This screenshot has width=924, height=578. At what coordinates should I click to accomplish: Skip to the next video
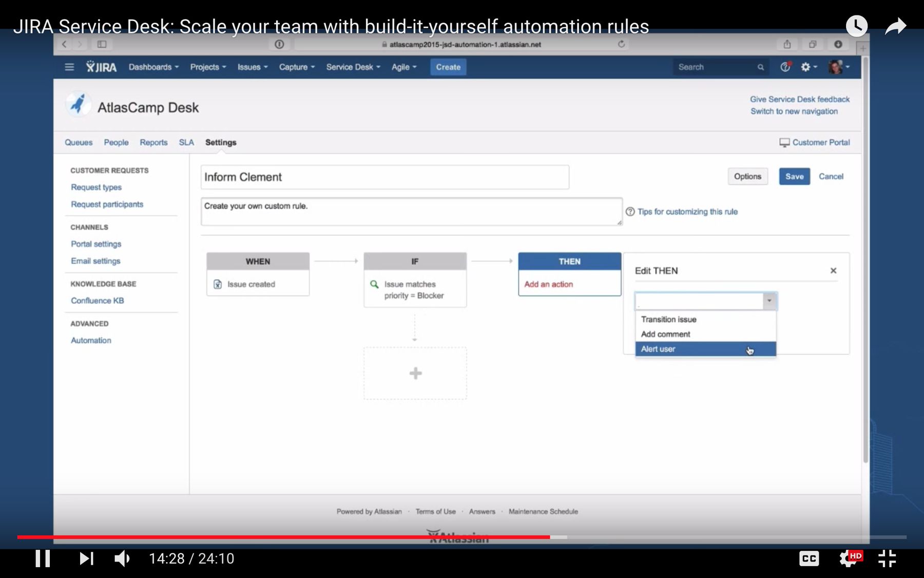click(x=86, y=558)
